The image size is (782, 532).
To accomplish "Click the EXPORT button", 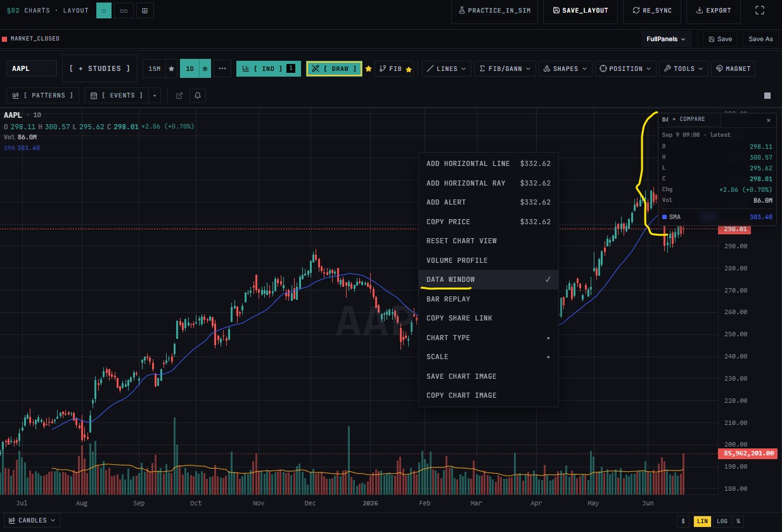I will click(x=713, y=11).
